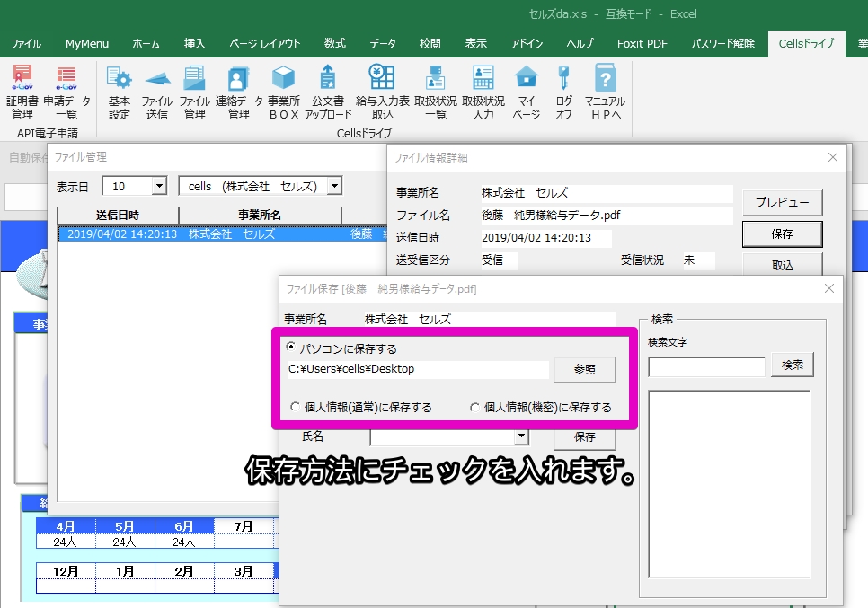Open 連絡データ管理 icon
Image resolution: width=868 pixels, height=608 pixels.
click(239, 92)
